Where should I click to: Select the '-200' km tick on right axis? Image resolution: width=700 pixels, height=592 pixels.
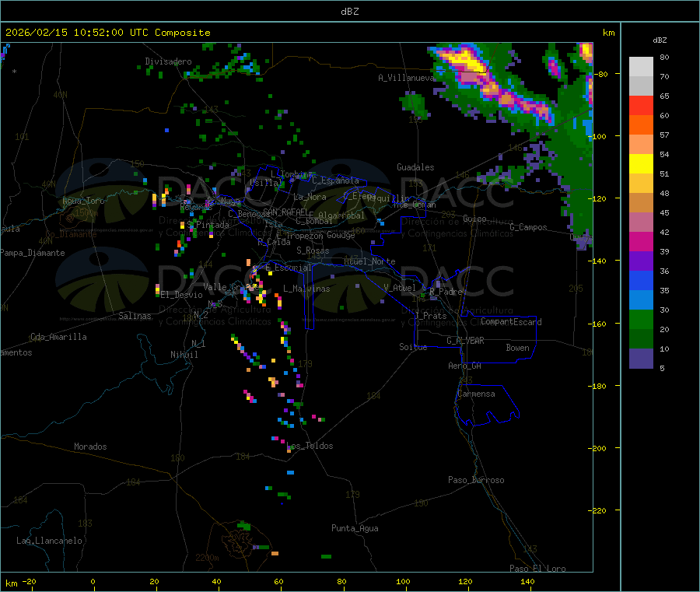[x=598, y=448]
